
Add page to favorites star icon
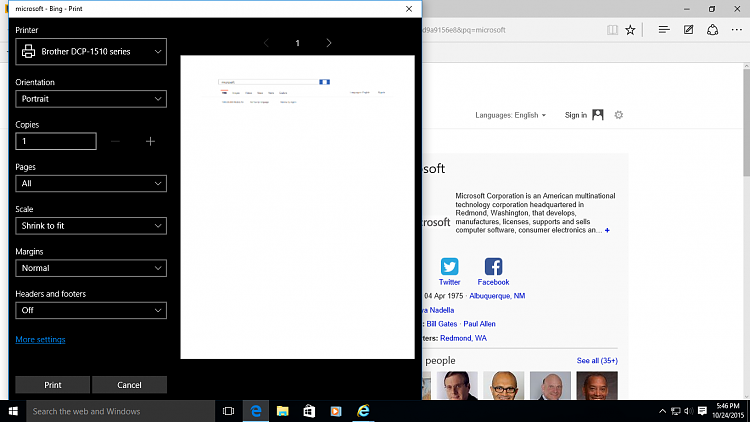pyautogui.click(x=630, y=30)
